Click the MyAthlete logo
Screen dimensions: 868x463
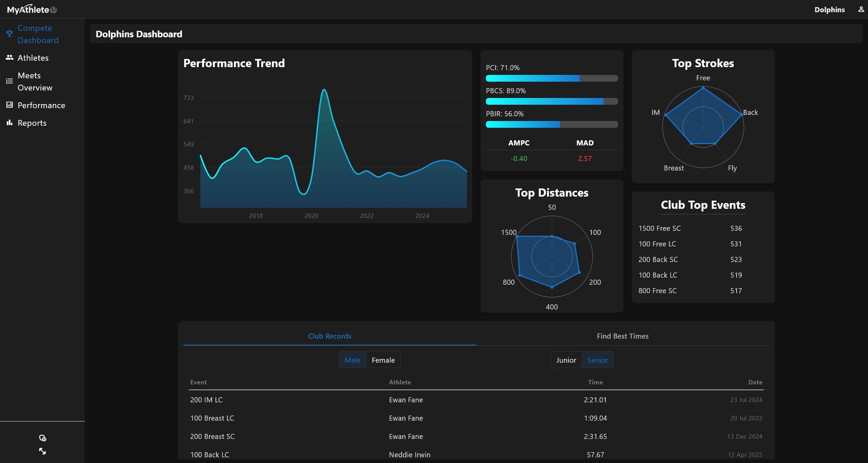pyautogui.click(x=32, y=9)
